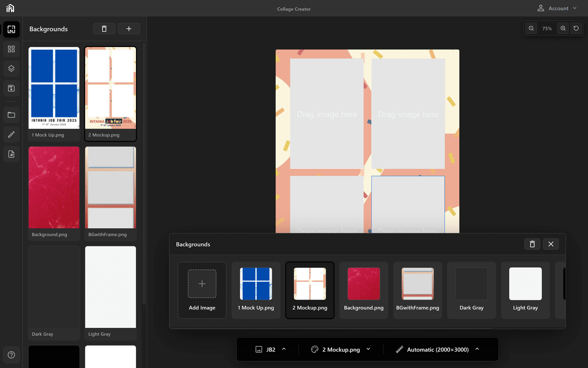Click top-left Drag image here slot

327,114
